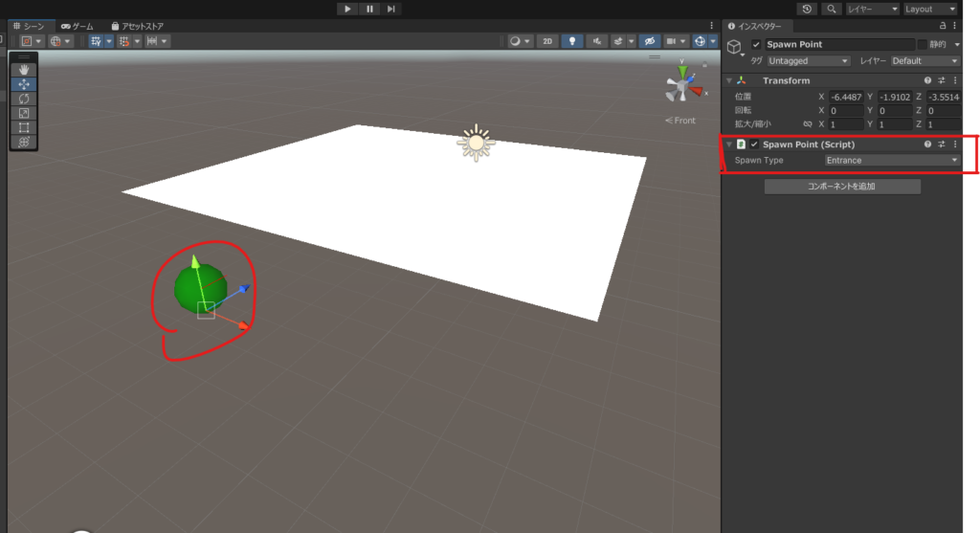
Task: Open the Untagged tag dropdown
Action: click(808, 61)
